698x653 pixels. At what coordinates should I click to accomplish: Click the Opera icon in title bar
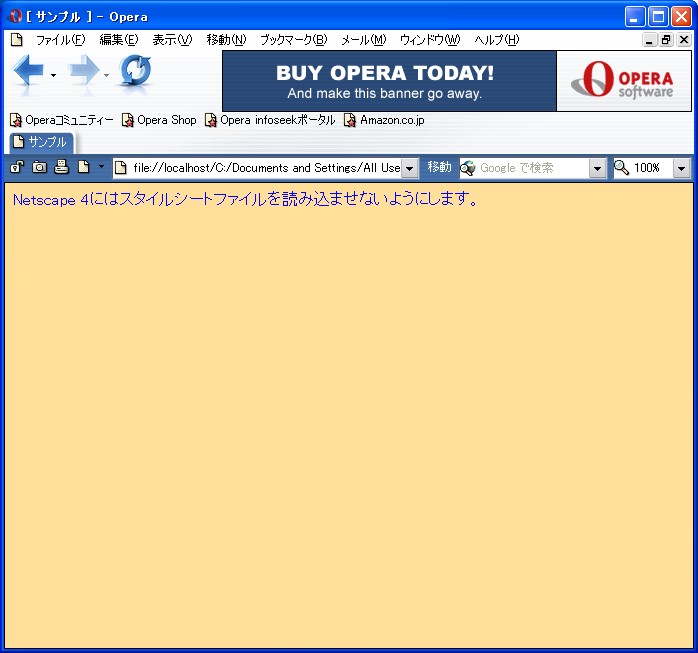15,16
